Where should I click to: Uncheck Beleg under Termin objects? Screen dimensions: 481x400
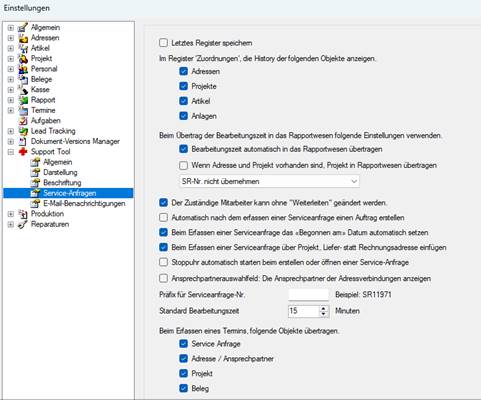click(183, 388)
